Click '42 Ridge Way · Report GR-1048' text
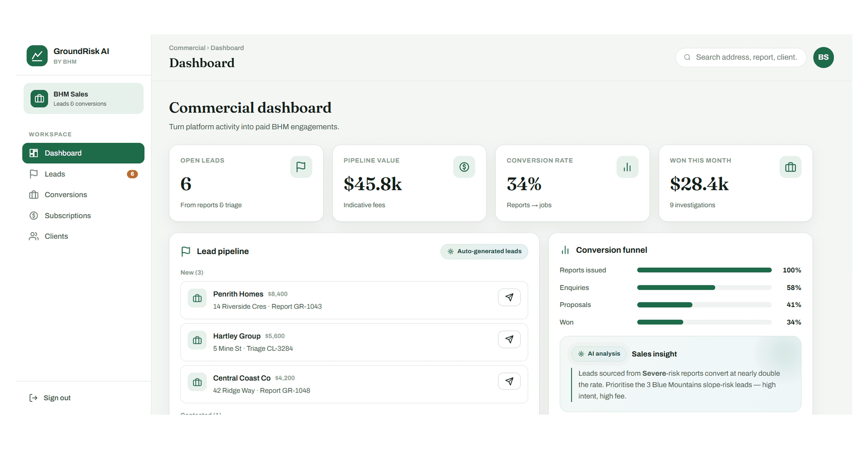Screen dimensions: 868x449 (261, 391)
